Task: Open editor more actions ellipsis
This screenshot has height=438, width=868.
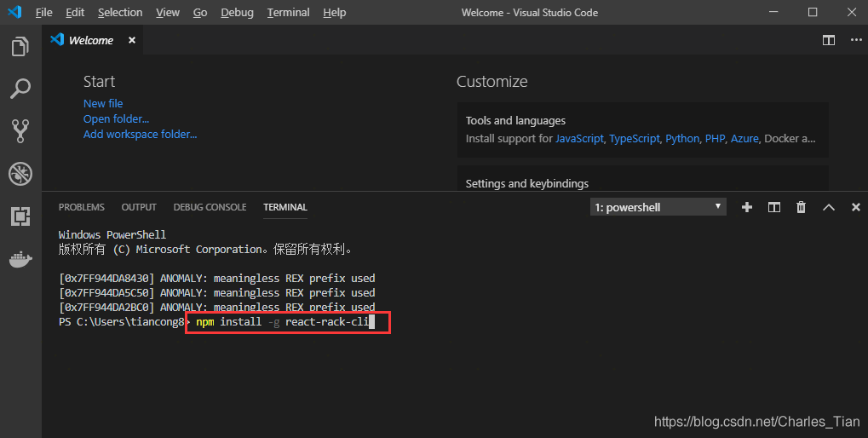Action: 856,40
